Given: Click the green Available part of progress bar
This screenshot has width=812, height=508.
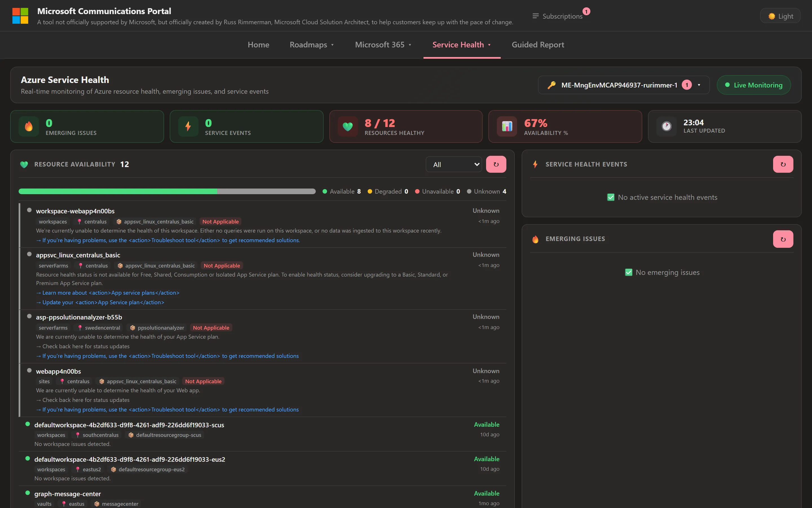Looking at the screenshot, I should [118, 192].
